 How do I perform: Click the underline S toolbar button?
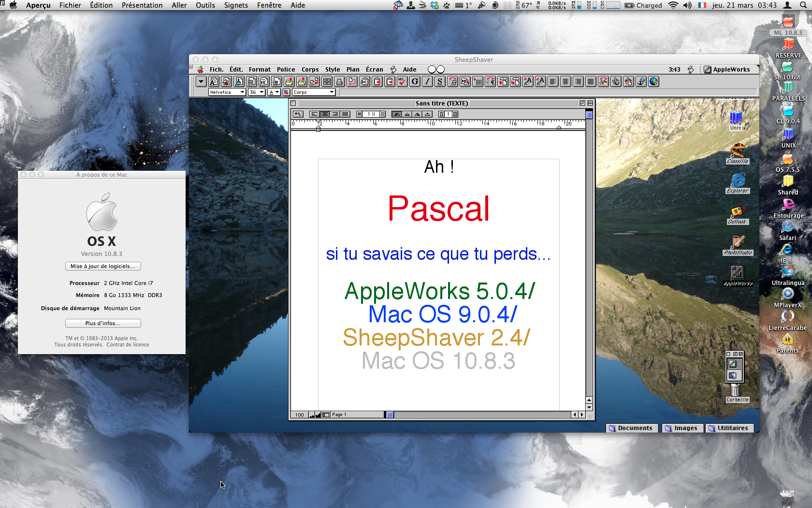440,82
